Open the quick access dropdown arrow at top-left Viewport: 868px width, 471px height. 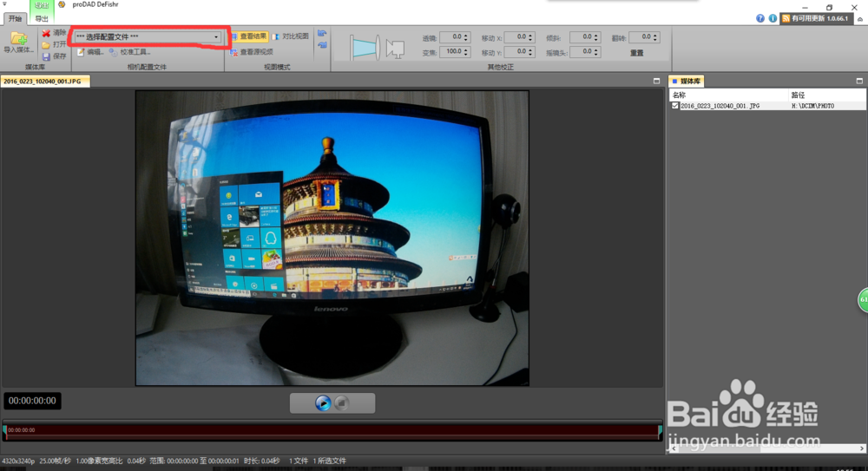pyautogui.click(x=4, y=3)
